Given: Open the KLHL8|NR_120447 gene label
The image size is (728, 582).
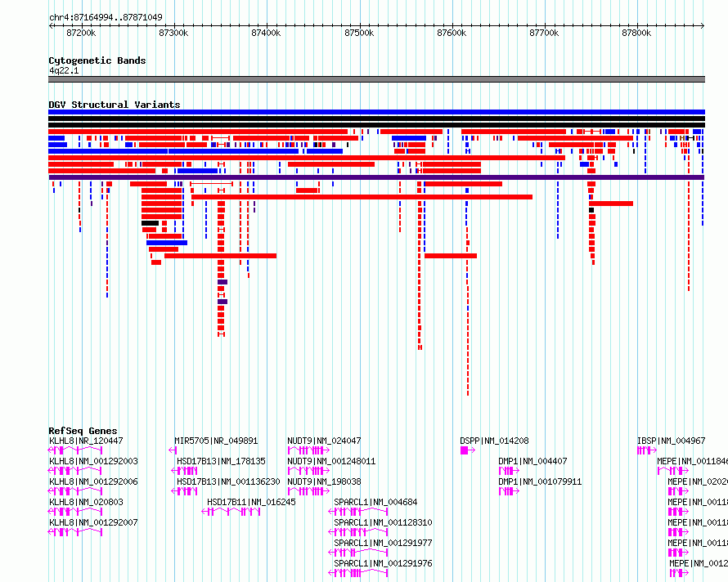Looking at the screenshot, I should [87, 441].
